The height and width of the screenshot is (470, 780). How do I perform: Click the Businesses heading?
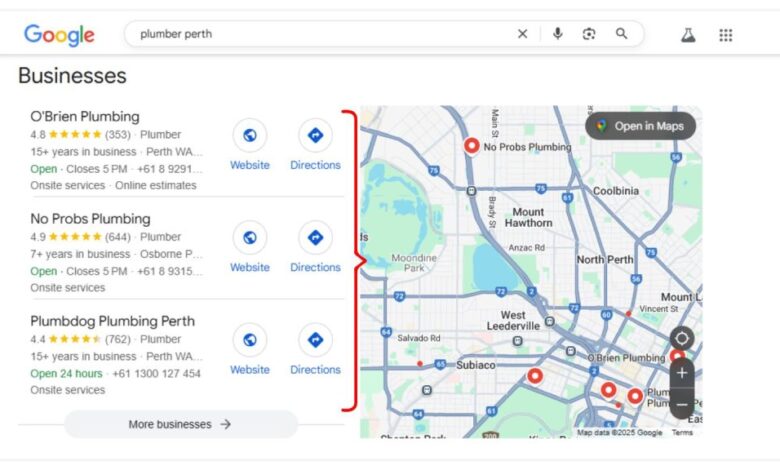73,76
